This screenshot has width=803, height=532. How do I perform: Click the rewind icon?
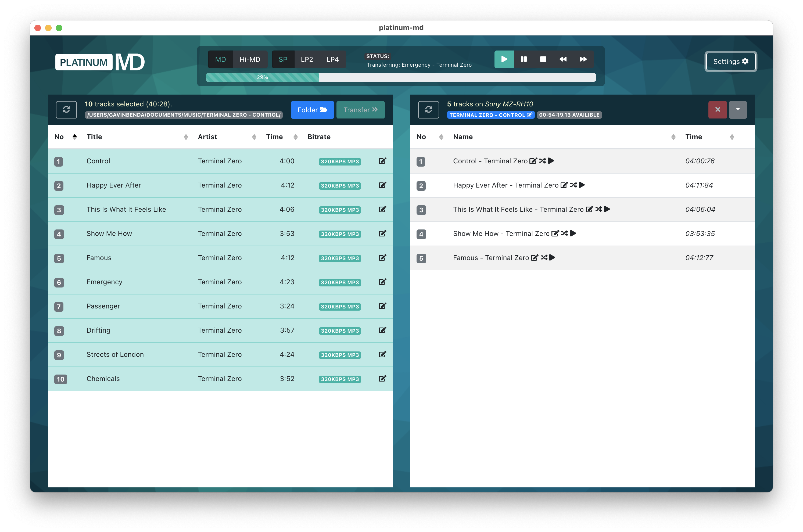point(563,59)
